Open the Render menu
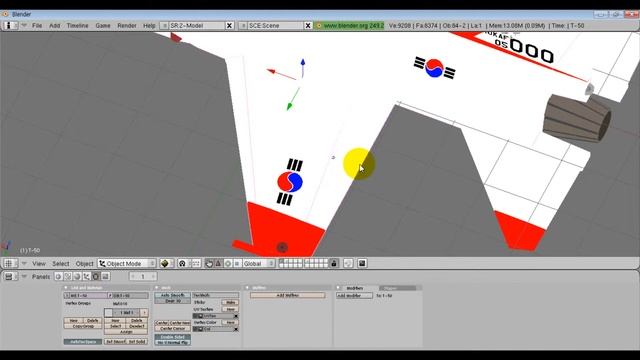The image size is (640, 360). tap(127, 25)
